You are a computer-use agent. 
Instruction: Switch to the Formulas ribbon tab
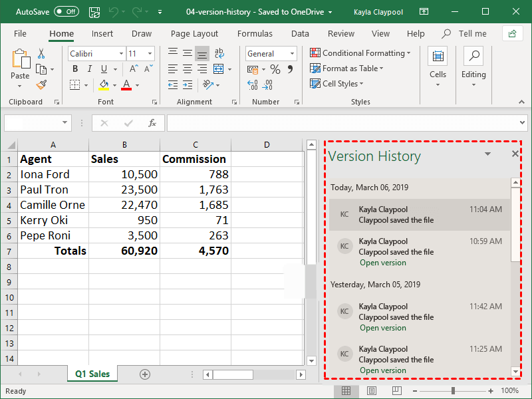[x=255, y=34]
